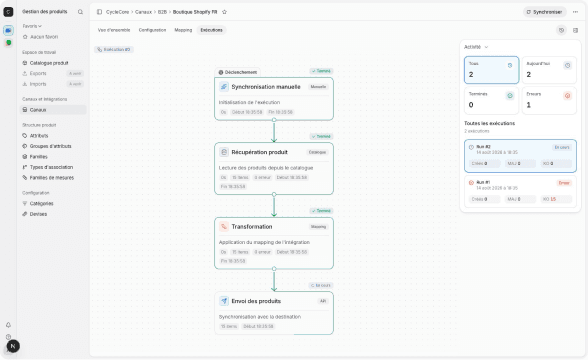Click the CycleCore breadcrumb link
The image size is (588, 360).
click(x=117, y=12)
